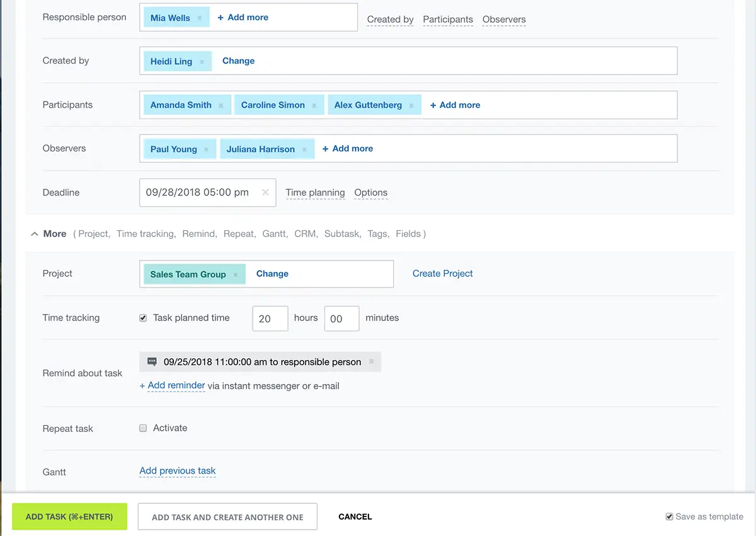
Task: Clear the deadline date with x icon
Action: (265, 192)
